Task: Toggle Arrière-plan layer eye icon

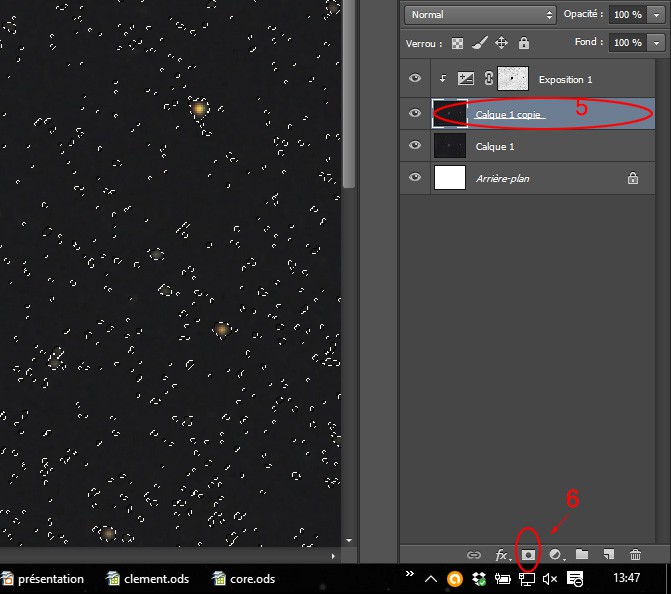Action: pos(415,177)
